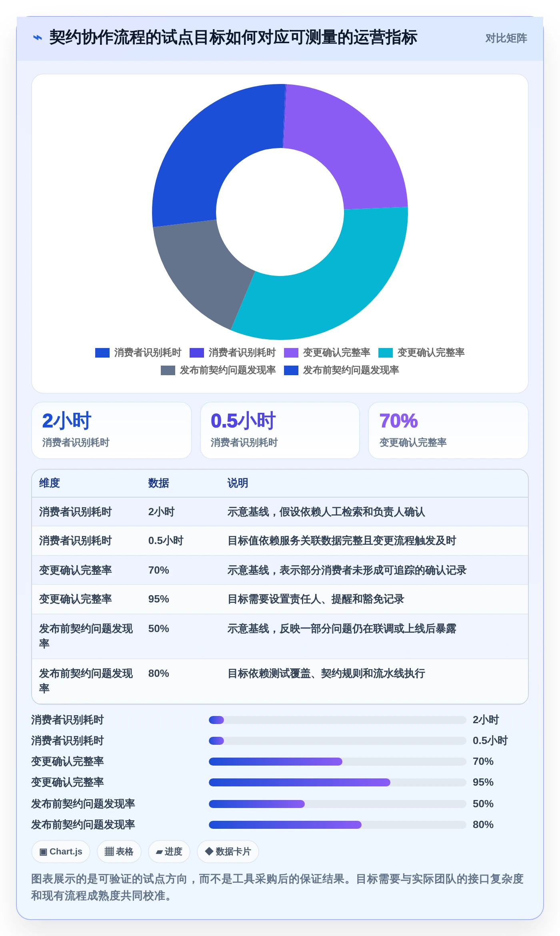The height and width of the screenshot is (936, 560).
Task: Click the 数据卡片 chip
Action: (x=228, y=852)
